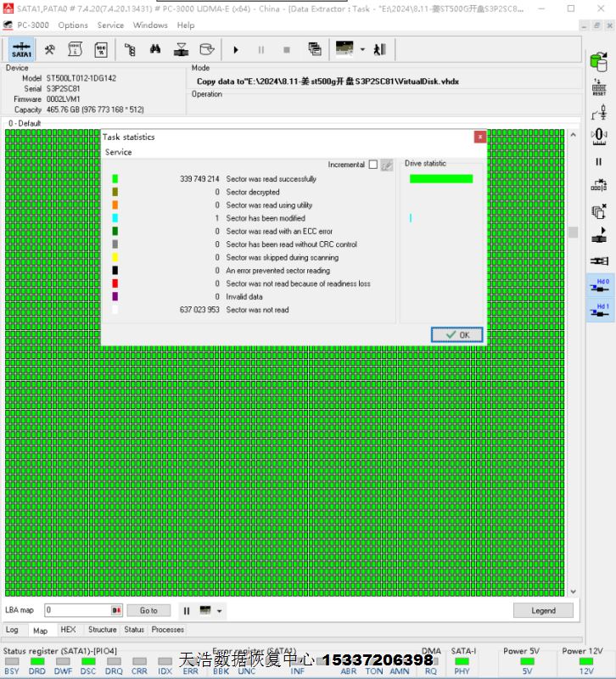Click the Legend button
616x679 pixels.
[x=543, y=610]
